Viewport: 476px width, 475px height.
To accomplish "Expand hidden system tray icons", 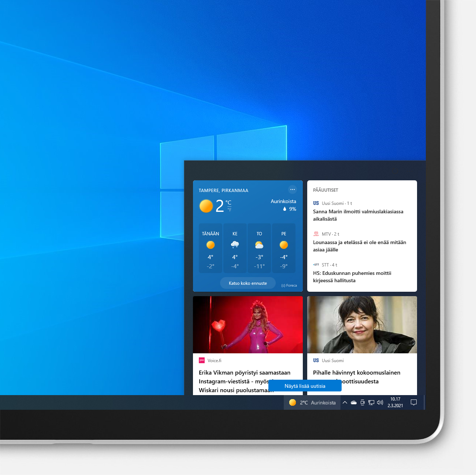I will [345, 402].
